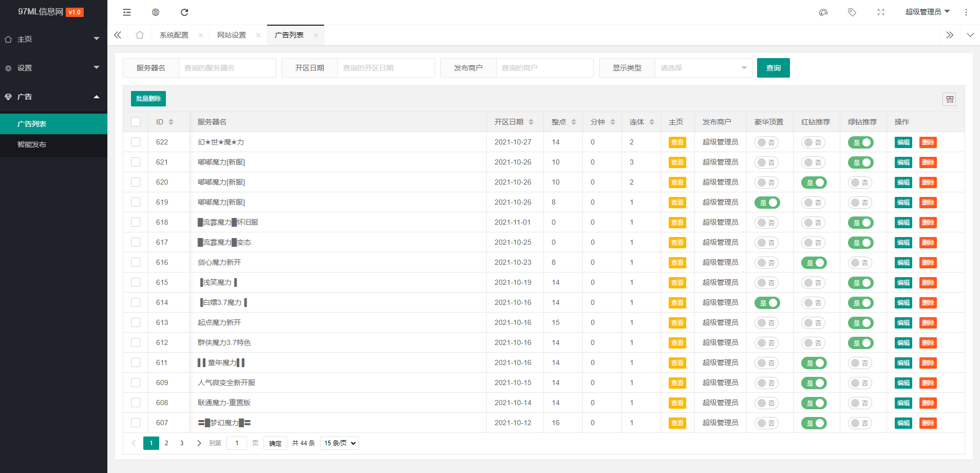
Task: Refresh the page with the reload icon
Action: point(184,12)
